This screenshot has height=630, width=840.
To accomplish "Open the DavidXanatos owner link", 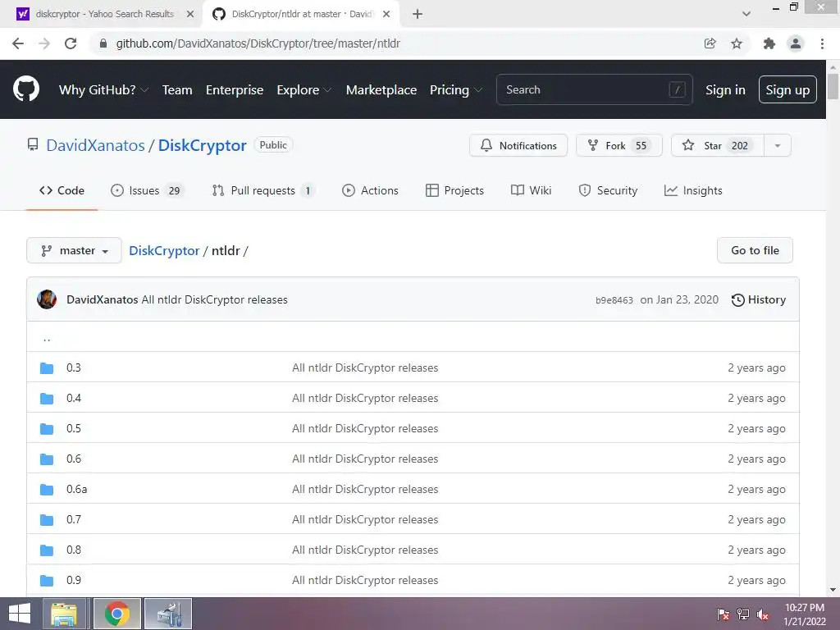I will [x=95, y=145].
